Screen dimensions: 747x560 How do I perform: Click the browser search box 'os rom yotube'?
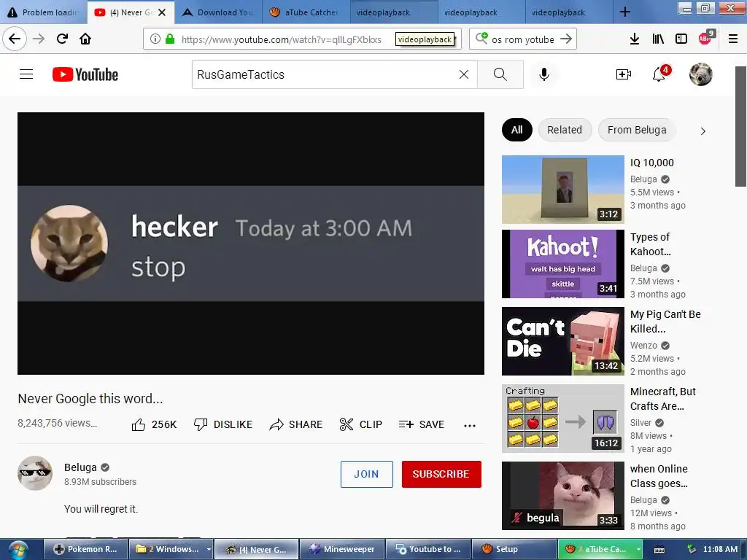pos(522,39)
